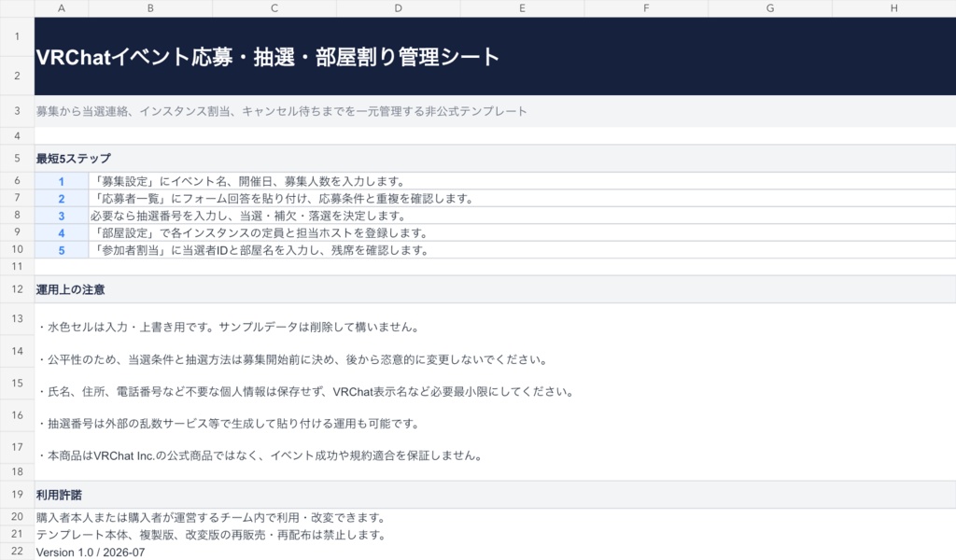This screenshot has height=560, width=956.
Task: Select column F header
Action: point(646,7)
